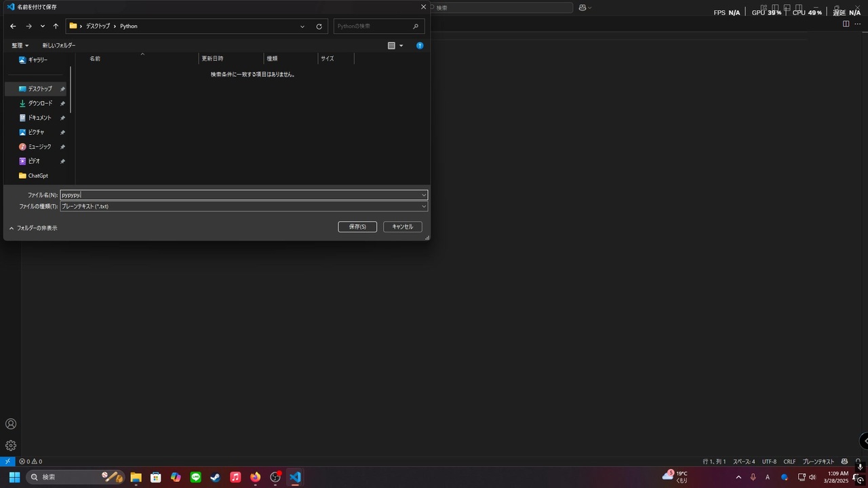Open VS Code notifications bell in the status bar
Viewport: 868px width, 488px height.
coord(858,461)
